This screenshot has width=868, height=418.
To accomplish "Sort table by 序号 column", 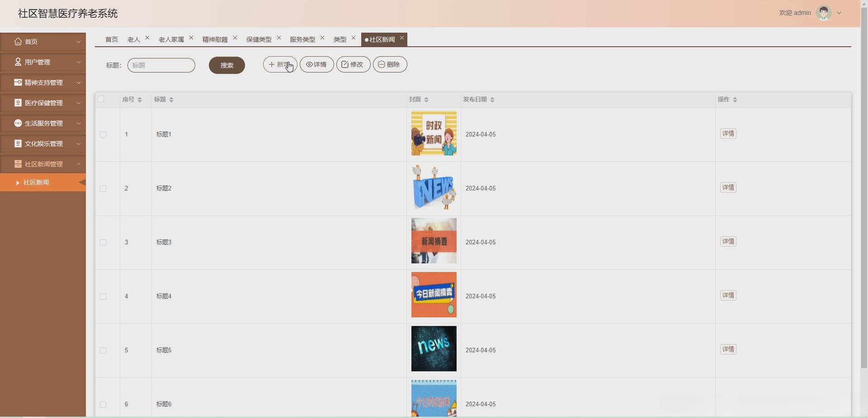I will pos(140,100).
